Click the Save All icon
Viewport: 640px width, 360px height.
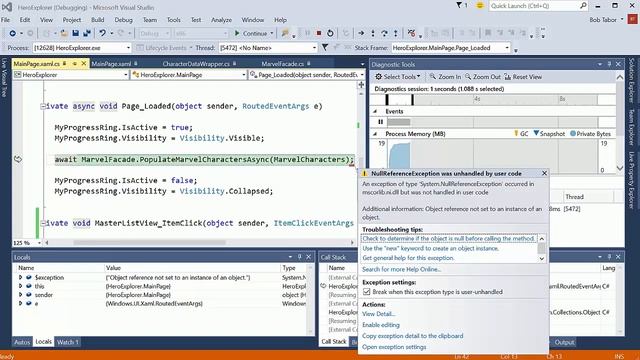click(87, 33)
